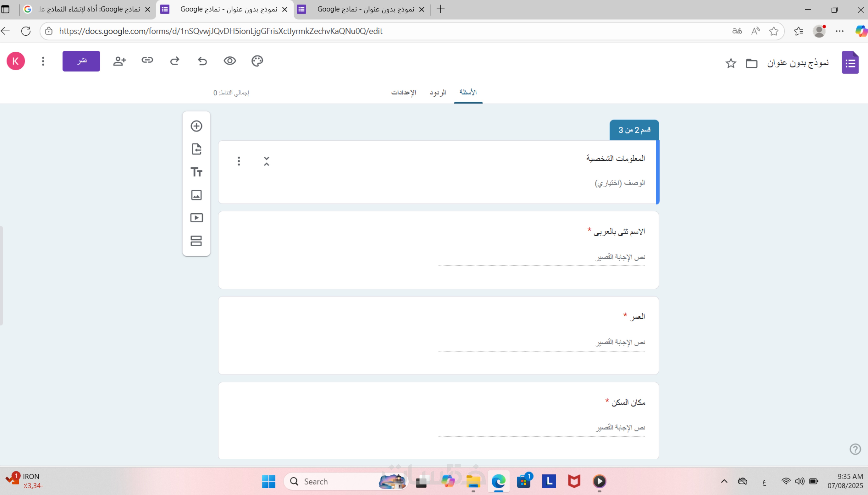Image resolution: width=868 pixels, height=495 pixels.
Task: Add a title and description block
Action: click(196, 172)
